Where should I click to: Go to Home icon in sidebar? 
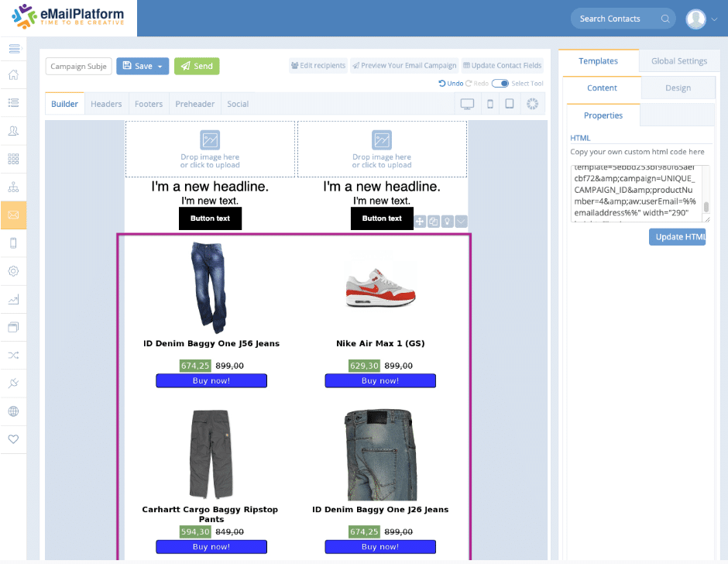click(13, 75)
